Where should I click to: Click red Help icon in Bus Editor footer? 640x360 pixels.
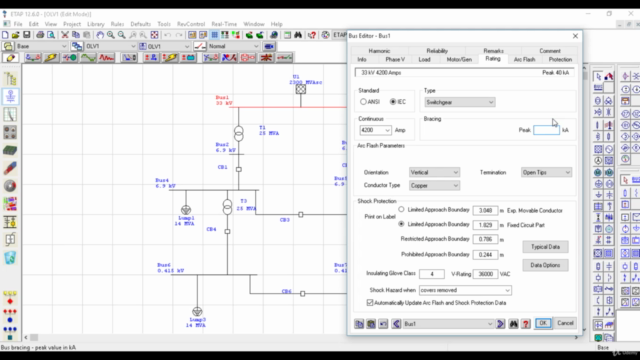coord(526,324)
